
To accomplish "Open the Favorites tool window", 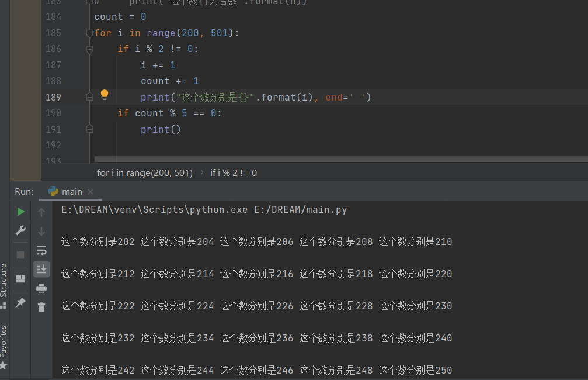I will tap(4, 346).
